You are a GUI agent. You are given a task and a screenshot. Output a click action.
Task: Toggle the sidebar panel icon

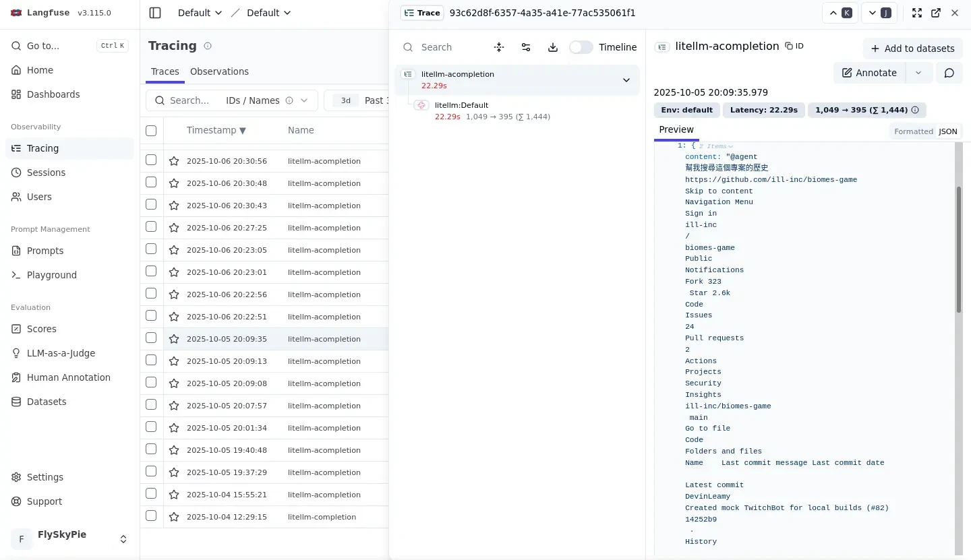(155, 13)
